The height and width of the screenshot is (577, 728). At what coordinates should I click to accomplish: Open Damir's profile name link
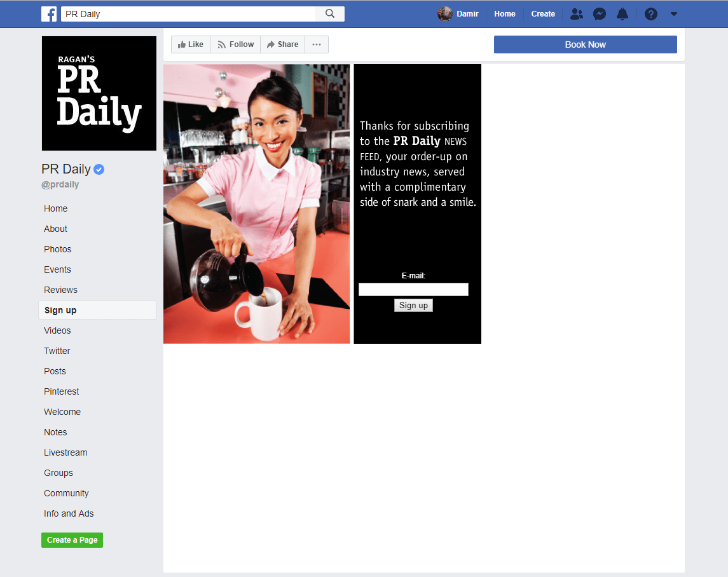coord(467,14)
